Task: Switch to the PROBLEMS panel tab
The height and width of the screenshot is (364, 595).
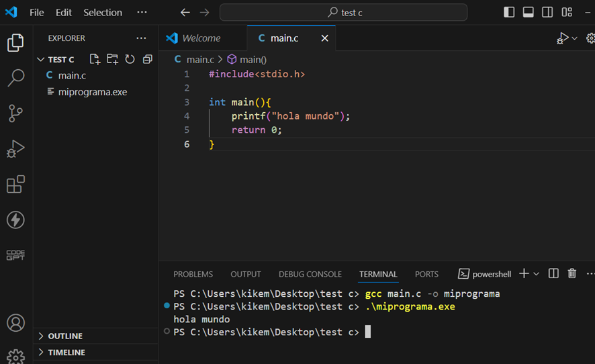Action: [x=193, y=274]
